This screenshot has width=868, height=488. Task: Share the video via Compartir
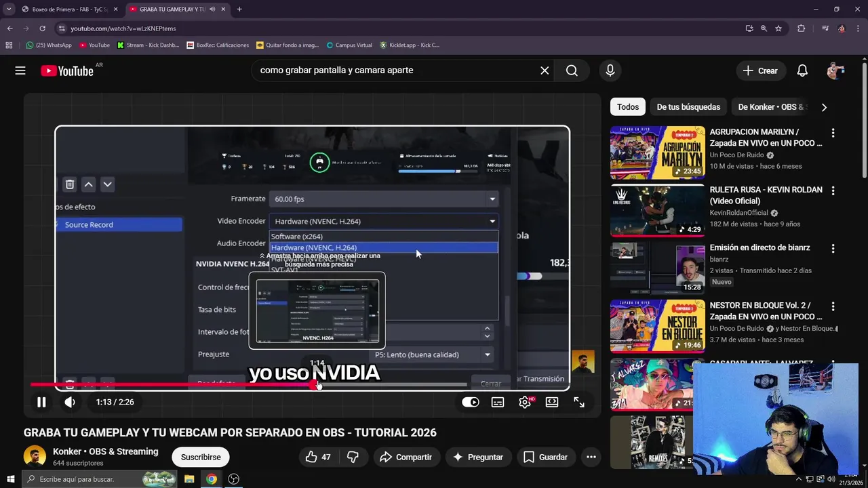406,457
